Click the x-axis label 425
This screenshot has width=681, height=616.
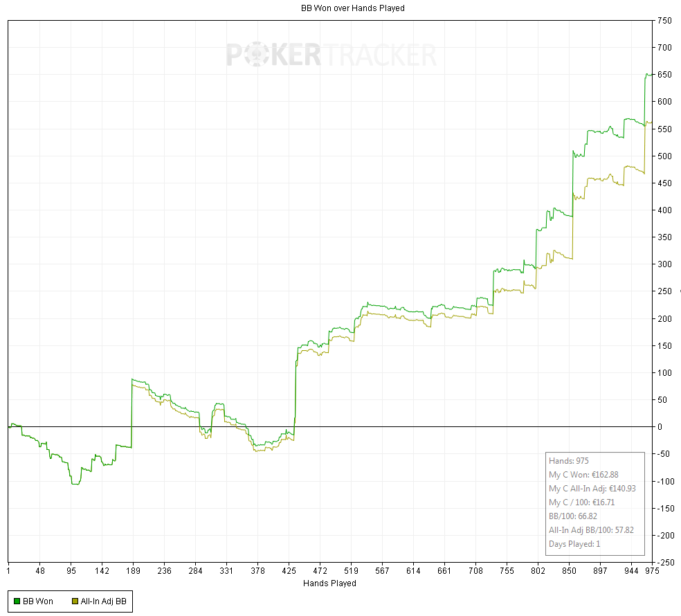289,571
